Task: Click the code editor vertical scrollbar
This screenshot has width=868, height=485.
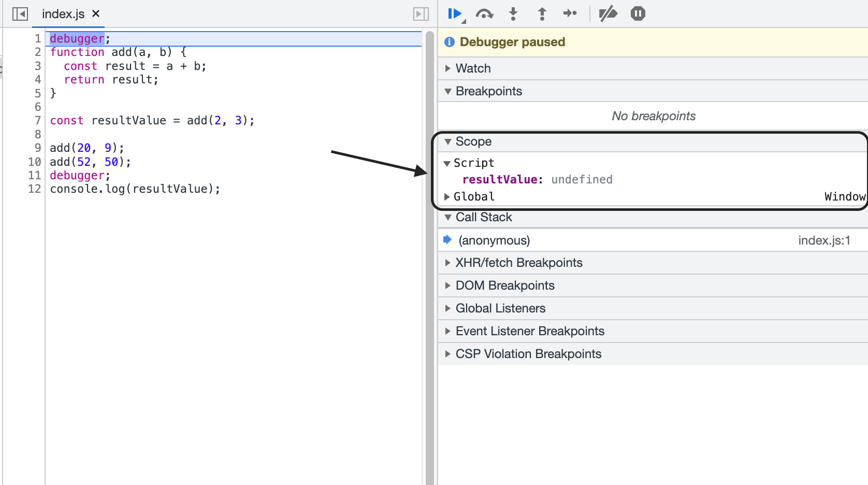Action: 429,259
